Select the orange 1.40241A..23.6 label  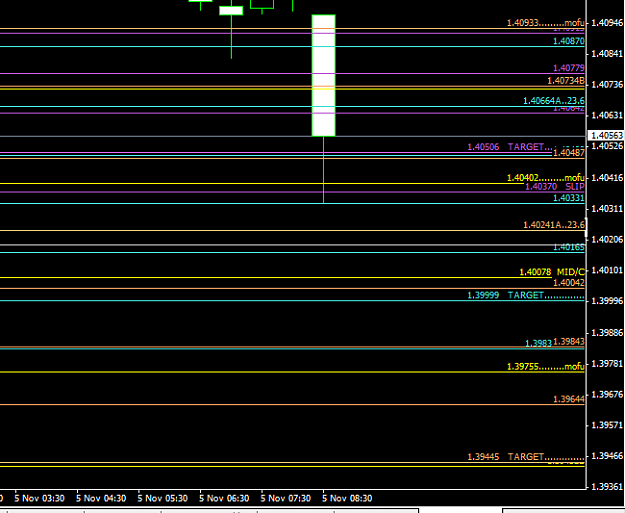tap(554, 225)
